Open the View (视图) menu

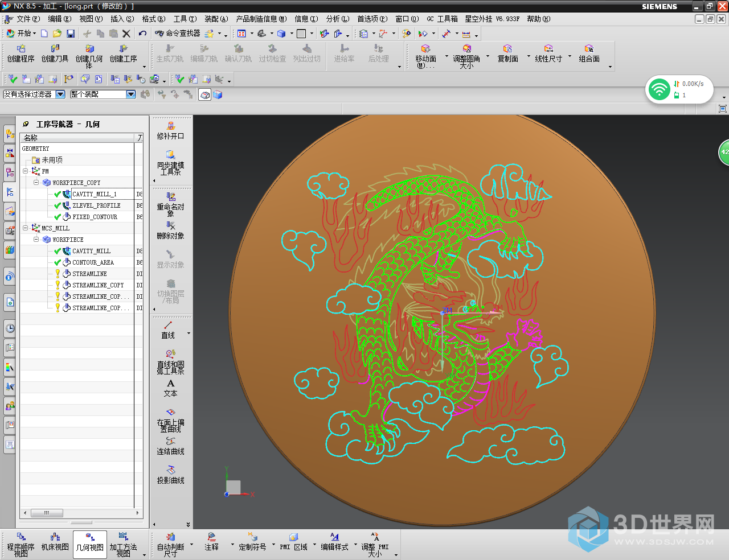(91, 19)
